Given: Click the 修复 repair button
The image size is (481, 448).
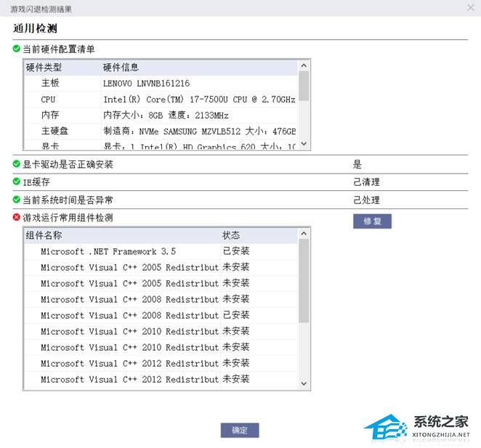Looking at the screenshot, I should (x=372, y=221).
